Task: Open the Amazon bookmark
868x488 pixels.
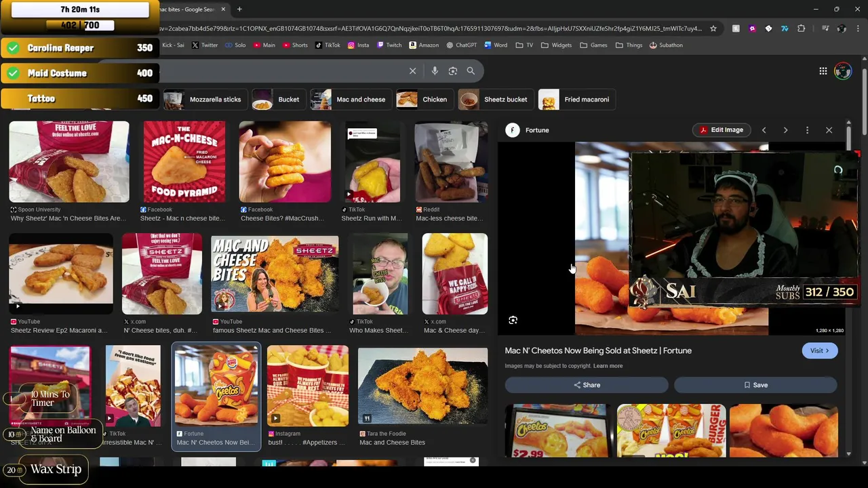Action: [x=424, y=45]
